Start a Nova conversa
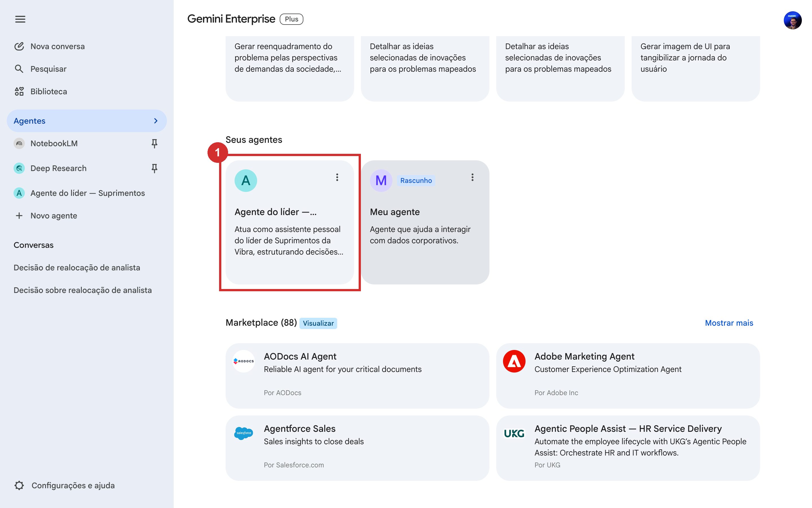The image size is (812, 508). 87,46
